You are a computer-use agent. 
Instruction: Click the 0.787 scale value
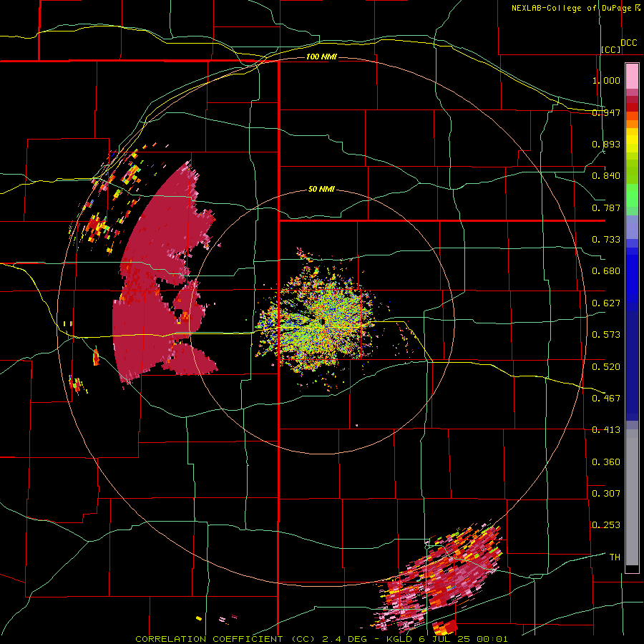tap(606, 208)
